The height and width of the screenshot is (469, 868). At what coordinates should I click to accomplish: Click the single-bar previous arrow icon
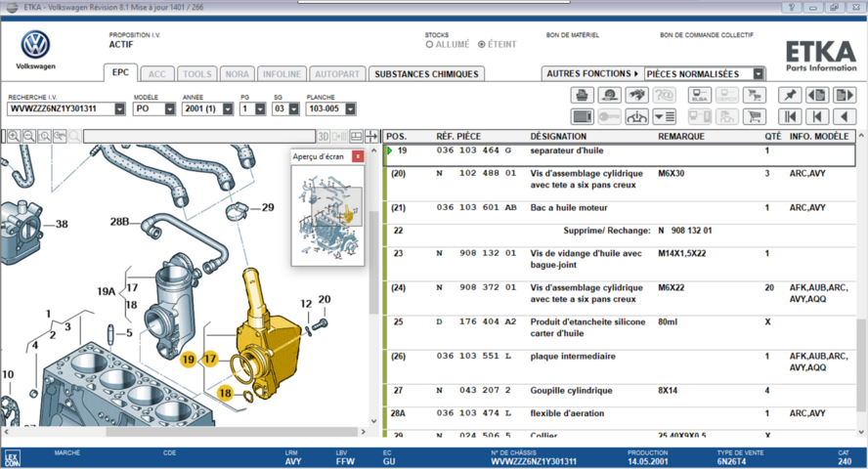[x=817, y=116]
